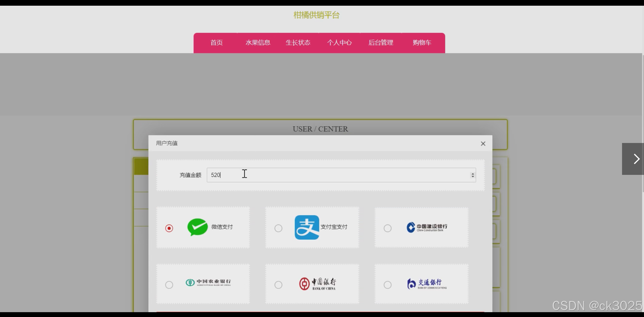Click the Agricultural Bank of China logo
This screenshot has height=317, width=644.
pos(208,283)
